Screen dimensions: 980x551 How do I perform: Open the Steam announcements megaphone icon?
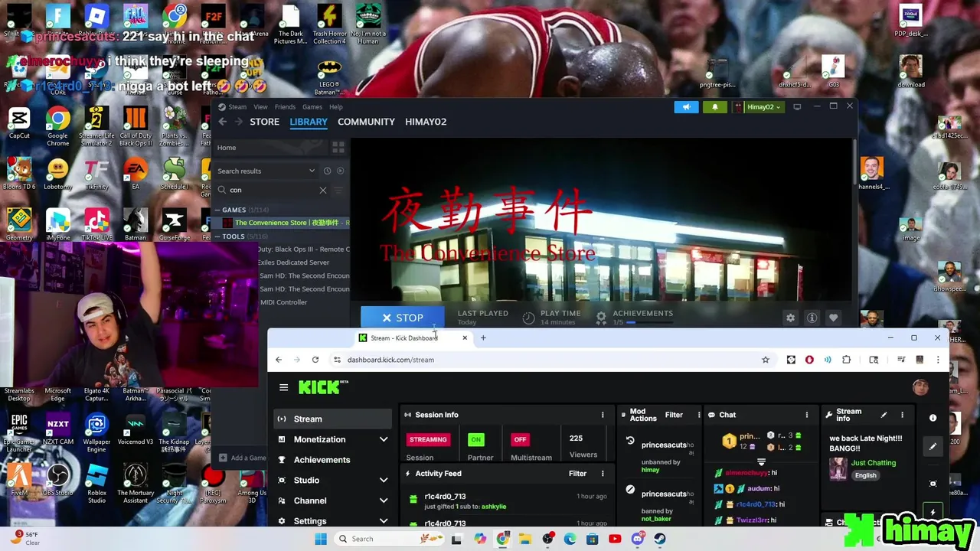[x=686, y=107]
